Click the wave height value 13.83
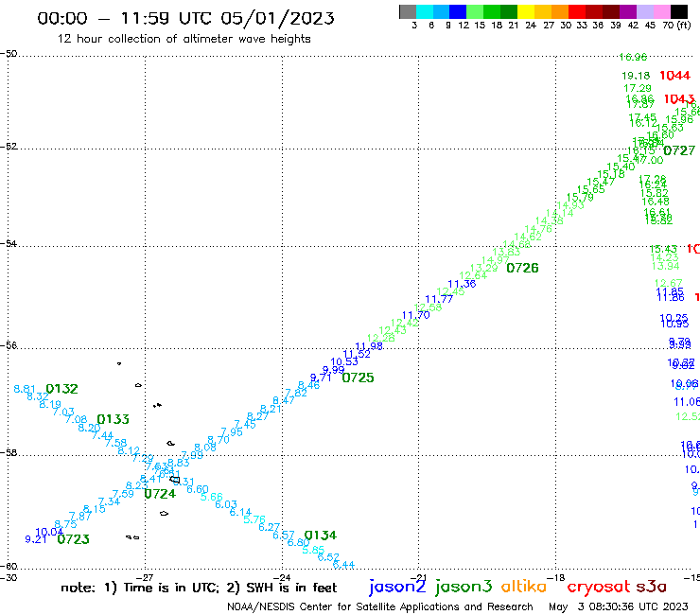This screenshot has width=700, height=615. tap(506, 253)
